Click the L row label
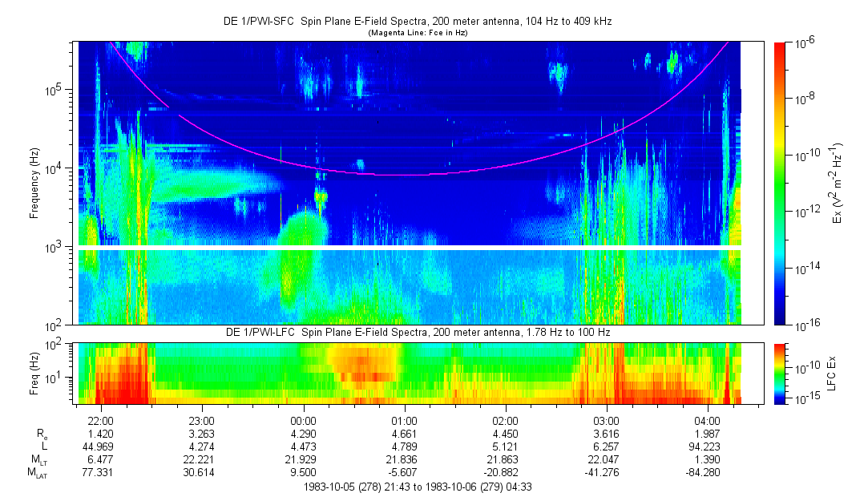868x497 pixels. pyautogui.click(x=44, y=446)
